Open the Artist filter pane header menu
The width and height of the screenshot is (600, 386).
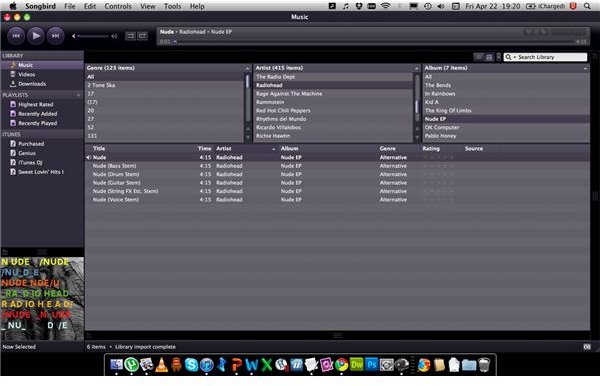coord(416,68)
